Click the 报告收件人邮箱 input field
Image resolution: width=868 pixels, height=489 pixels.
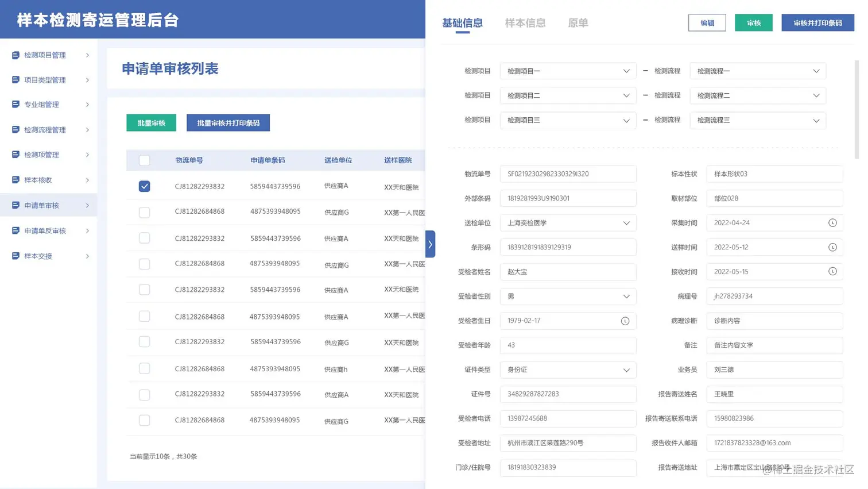pos(774,443)
